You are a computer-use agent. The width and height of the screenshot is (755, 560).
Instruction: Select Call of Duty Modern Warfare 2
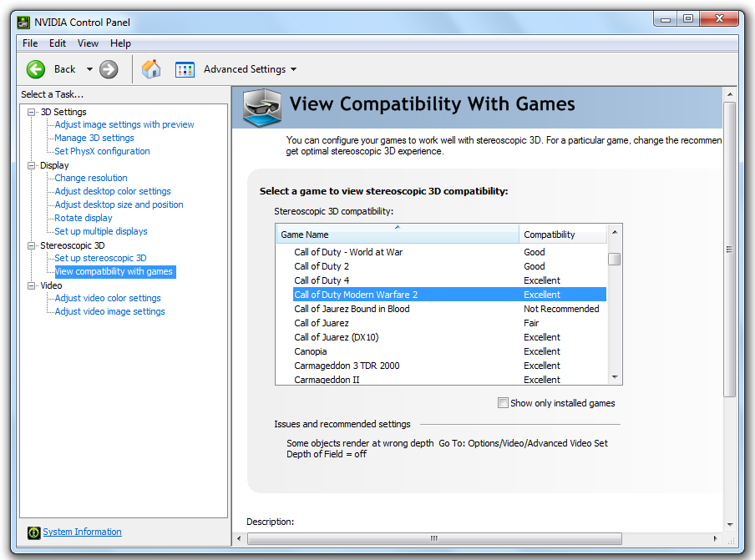[449, 295]
